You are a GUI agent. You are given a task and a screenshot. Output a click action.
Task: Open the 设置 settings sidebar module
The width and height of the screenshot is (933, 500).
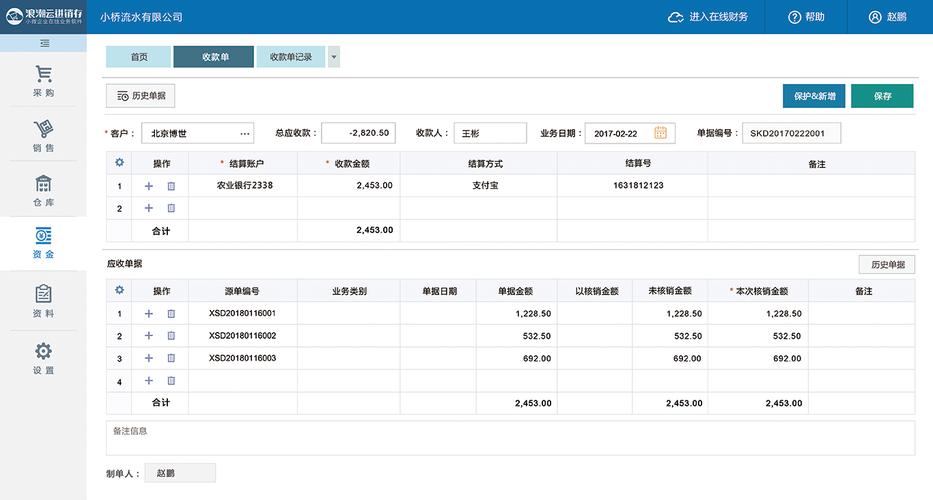coord(43,358)
